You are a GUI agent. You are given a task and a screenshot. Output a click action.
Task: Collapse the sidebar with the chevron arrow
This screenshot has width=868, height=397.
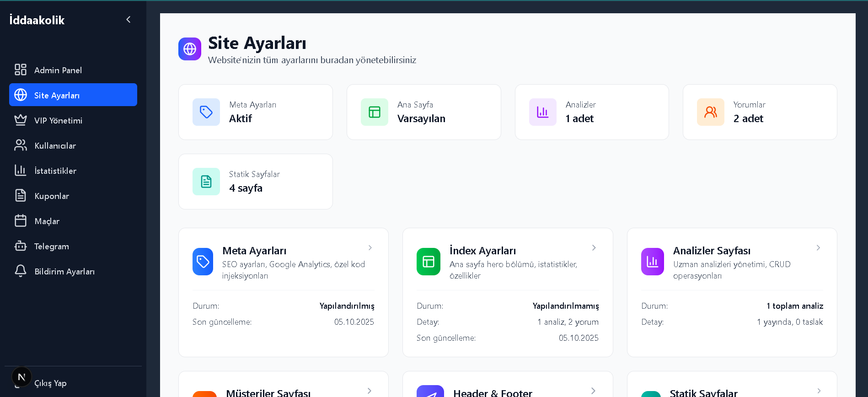click(x=129, y=19)
